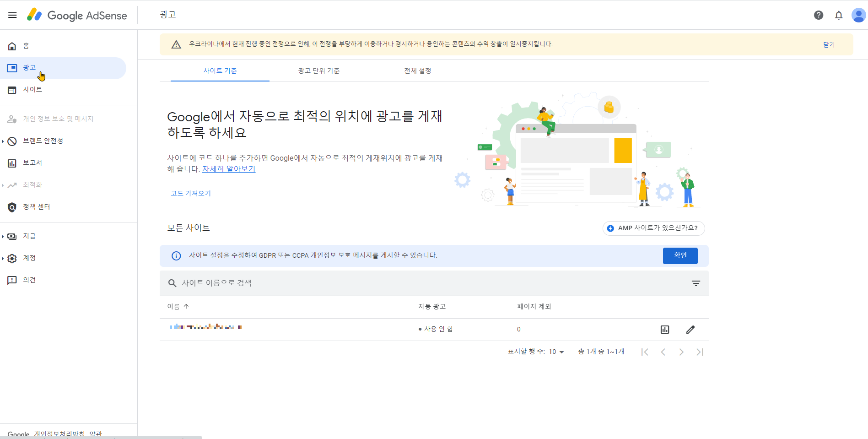Edit the site row with pencil icon
Screen dimensions: 868x439
(x=690, y=330)
